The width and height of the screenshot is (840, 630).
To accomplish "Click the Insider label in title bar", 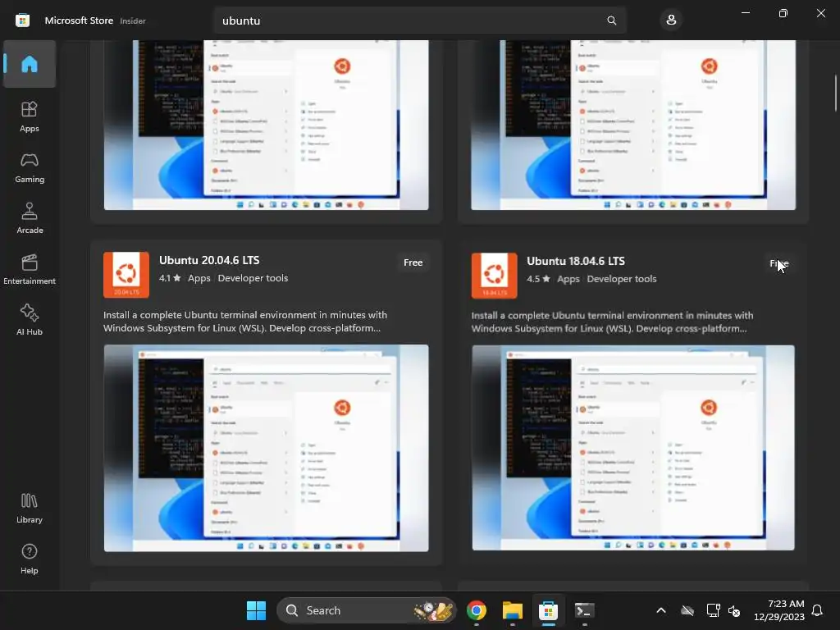I will coord(133,21).
